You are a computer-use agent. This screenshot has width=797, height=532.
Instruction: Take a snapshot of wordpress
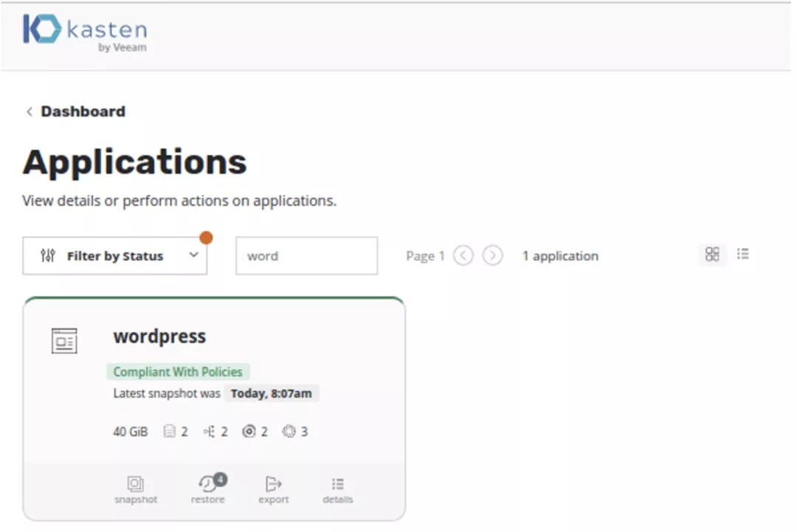(x=136, y=489)
